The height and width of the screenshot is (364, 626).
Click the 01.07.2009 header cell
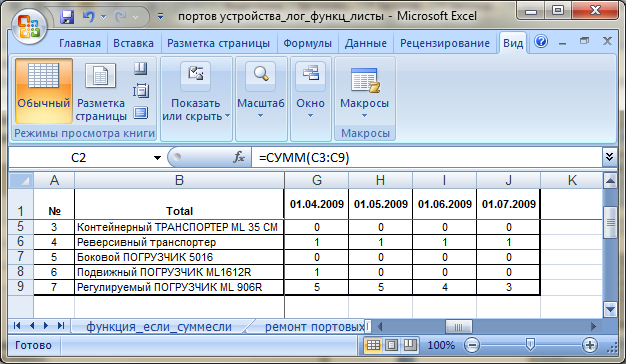pos(508,204)
